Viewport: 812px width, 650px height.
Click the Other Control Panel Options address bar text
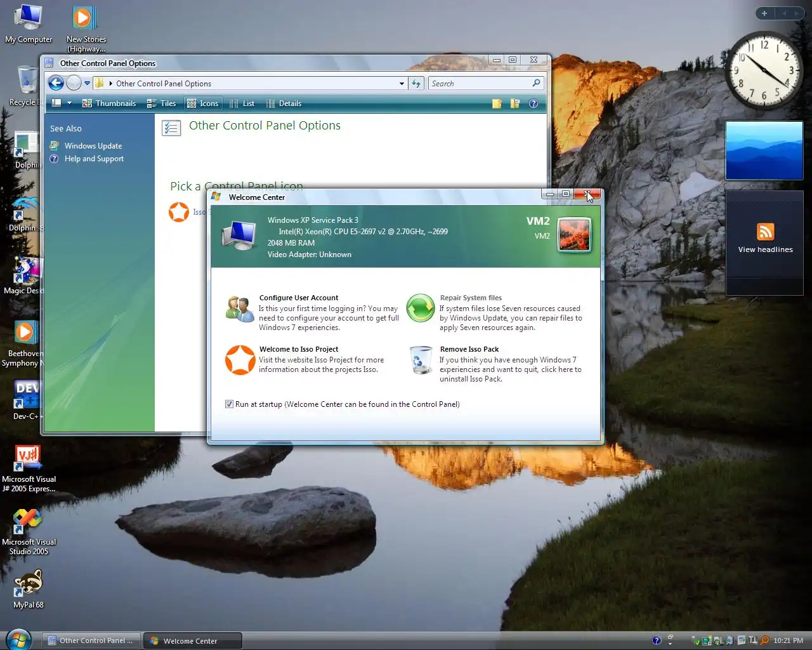pos(164,83)
